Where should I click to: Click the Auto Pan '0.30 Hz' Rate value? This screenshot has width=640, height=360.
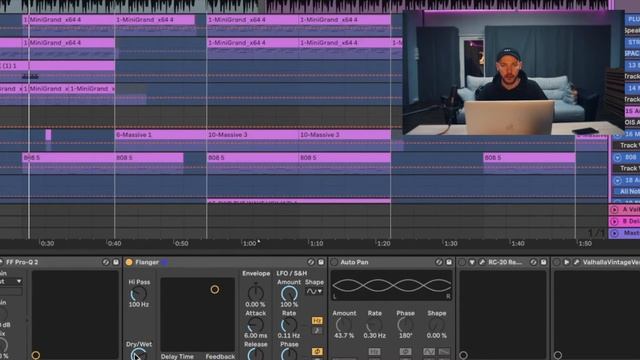(x=375, y=336)
